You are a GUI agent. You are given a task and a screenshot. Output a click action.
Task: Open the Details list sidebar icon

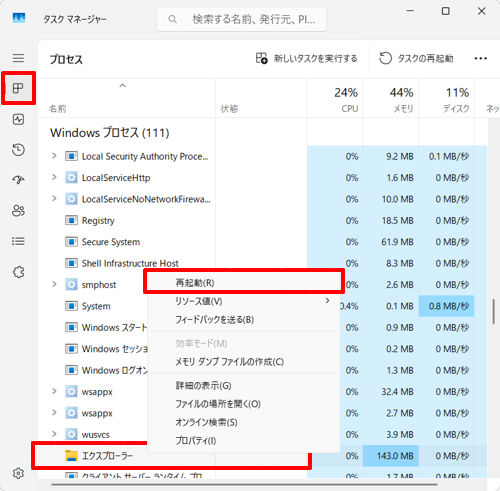18,241
